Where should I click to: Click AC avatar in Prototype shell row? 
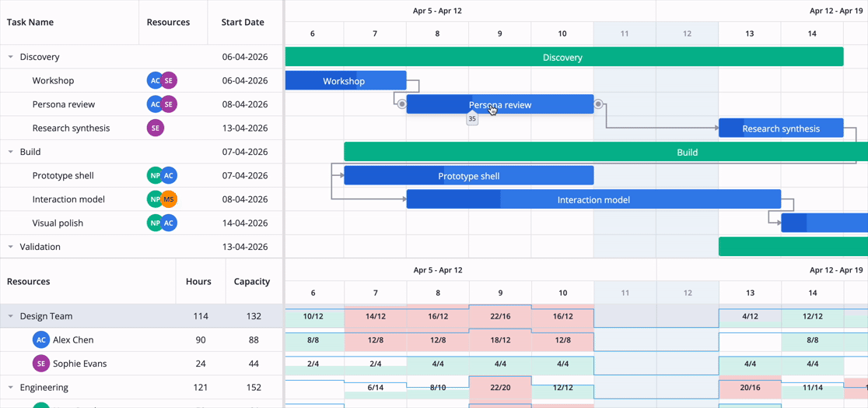pos(169,176)
